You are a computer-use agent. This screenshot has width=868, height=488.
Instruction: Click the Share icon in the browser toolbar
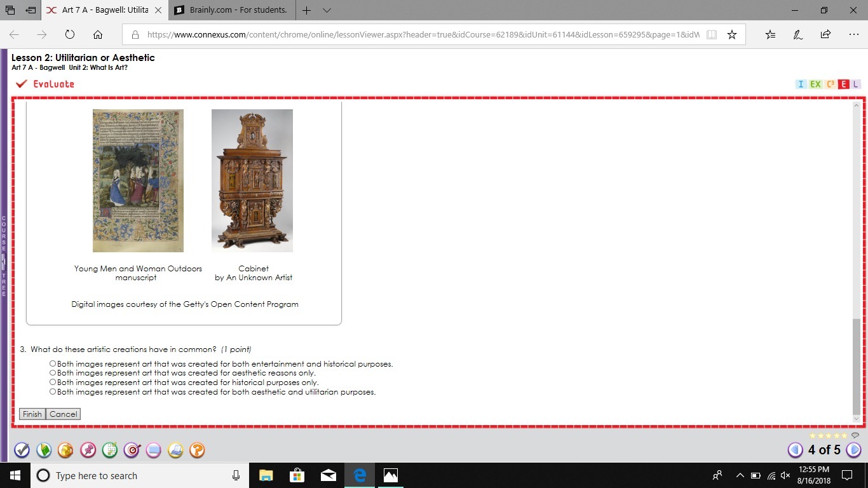click(825, 34)
